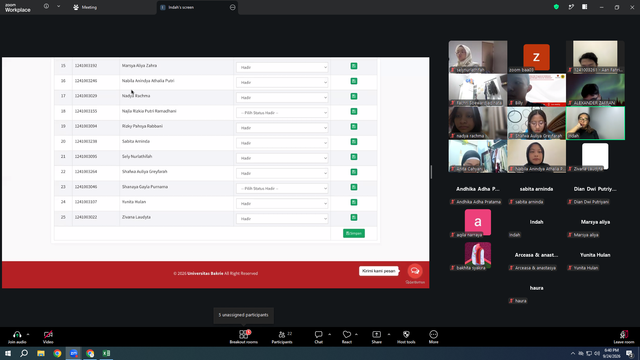
Task: Open attendance dropdown for Rizky Pahsya Rabbani
Action: click(x=282, y=128)
